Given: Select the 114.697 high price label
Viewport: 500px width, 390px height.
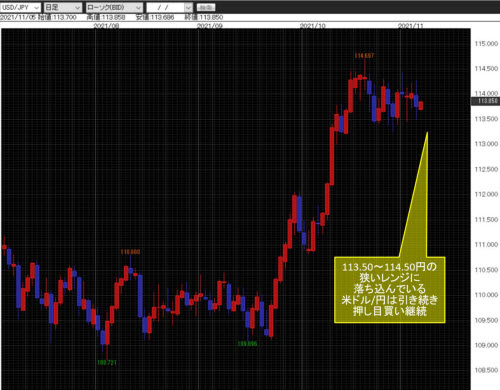Looking at the screenshot, I should click(364, 56).
